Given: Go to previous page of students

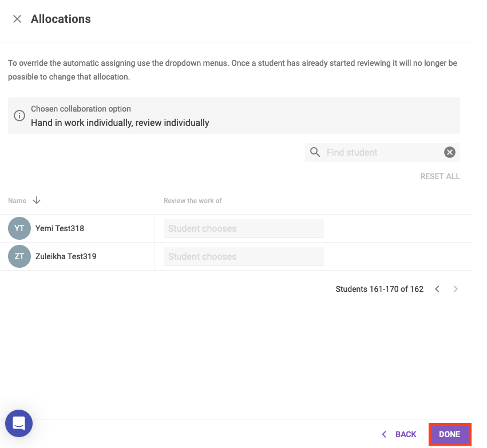Looking at the screenshot, I should [x=437, y=289].
